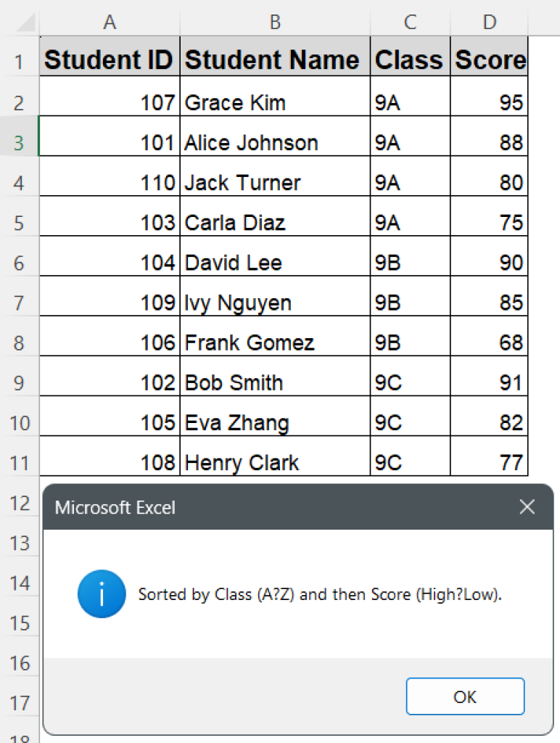Click the Microsoft Excel dialog title bar
The width and height of the screenshot is (560, 743).
tap(254, 507)
